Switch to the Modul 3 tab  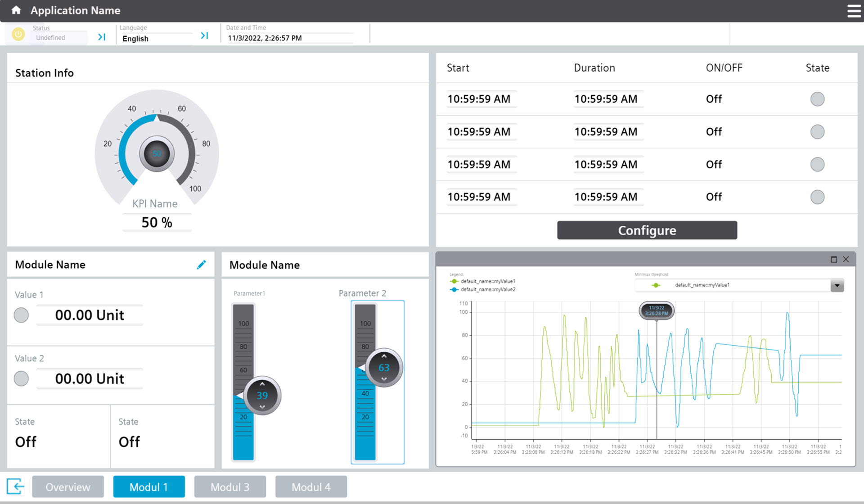[230, 486]
